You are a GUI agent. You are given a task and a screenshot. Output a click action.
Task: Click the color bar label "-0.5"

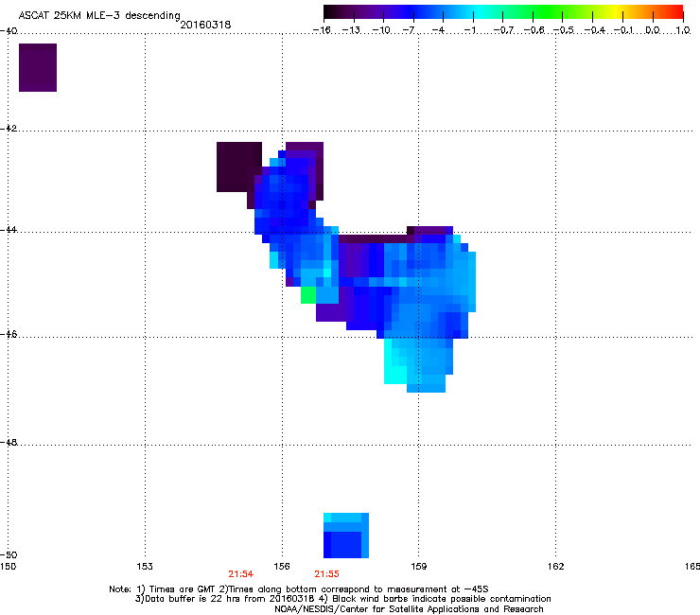click(564, 30)
